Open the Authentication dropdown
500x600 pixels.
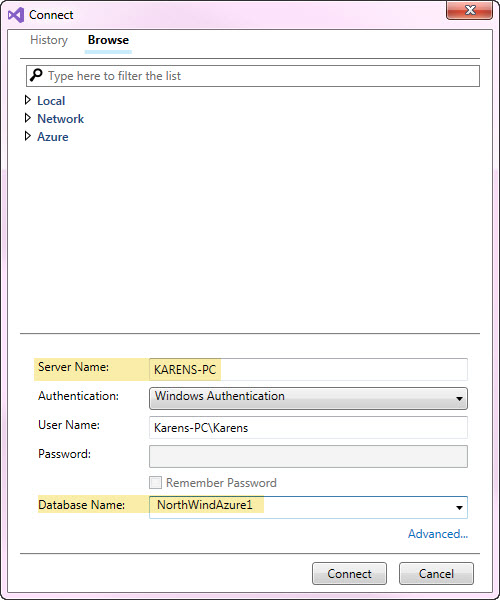(x=308, y=398)
